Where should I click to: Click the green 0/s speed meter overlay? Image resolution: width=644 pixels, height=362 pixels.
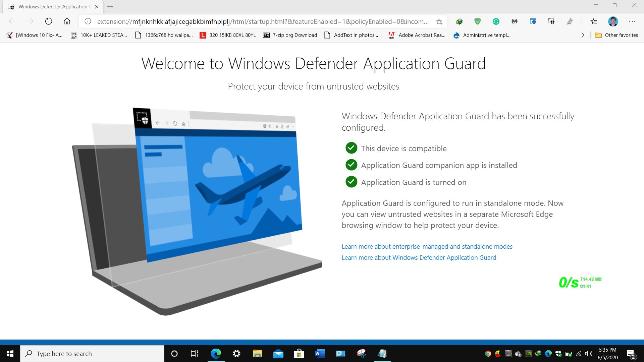pos(580,283)
